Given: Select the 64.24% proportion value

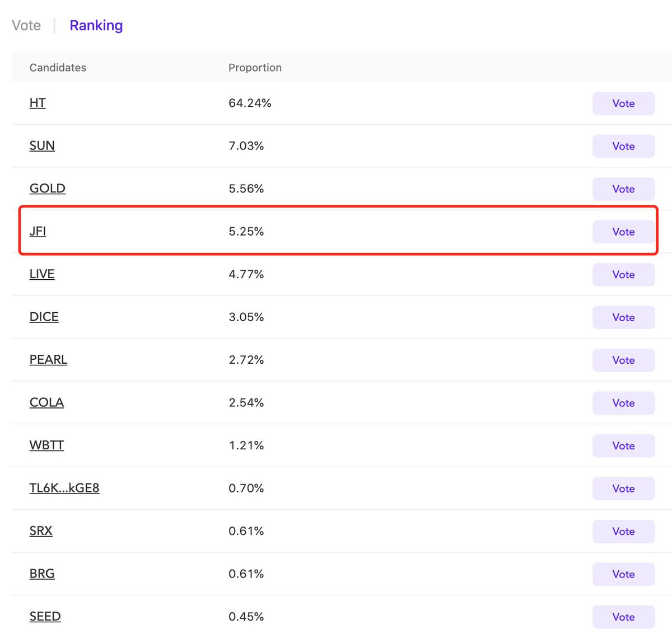Looking at the screenshot, I should 250,103.
